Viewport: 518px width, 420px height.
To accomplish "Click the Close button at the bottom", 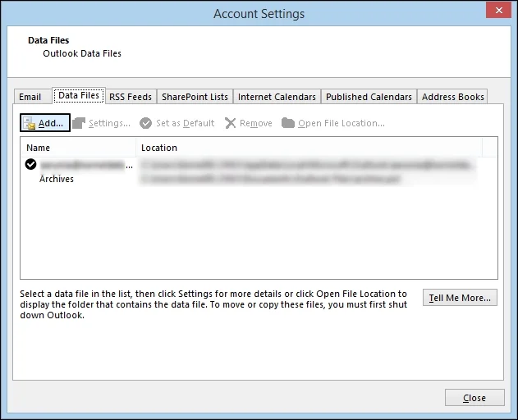I will 474,398.
